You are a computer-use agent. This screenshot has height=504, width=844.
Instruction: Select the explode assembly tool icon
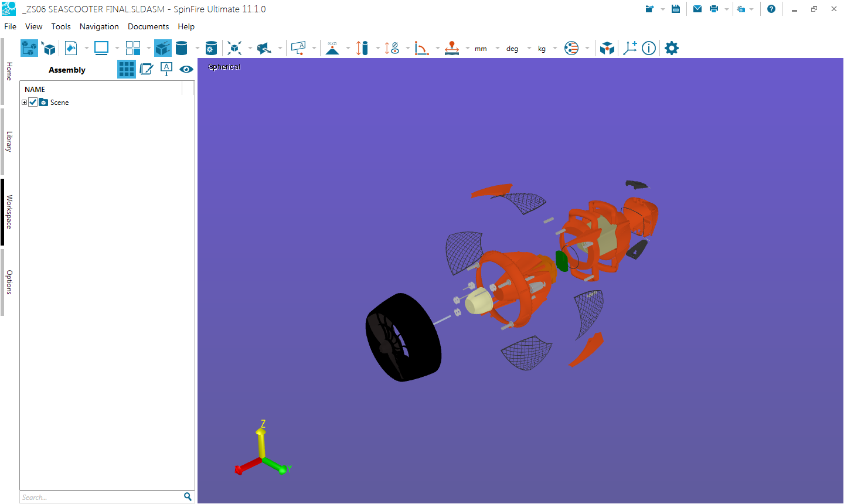click(x=163, y=48)
